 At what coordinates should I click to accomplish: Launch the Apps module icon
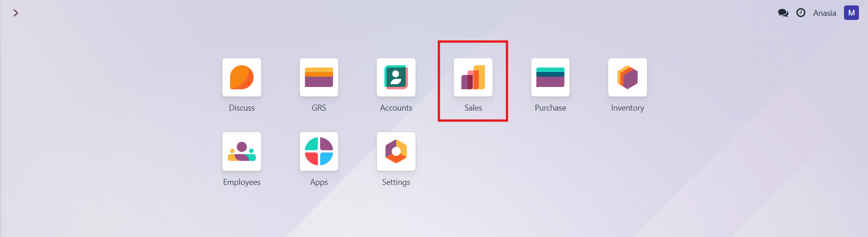click(319, 151)
